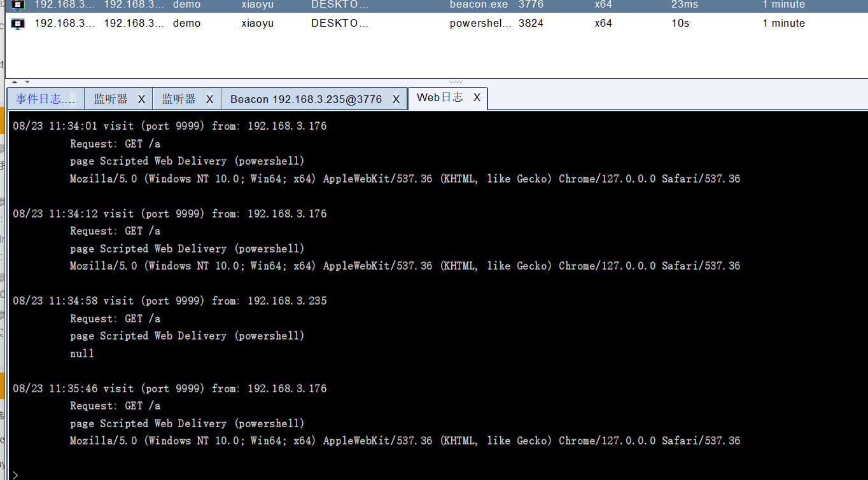868x480 pixels.
Task: Click the 23ms last-checkin value
Action: 685,4
